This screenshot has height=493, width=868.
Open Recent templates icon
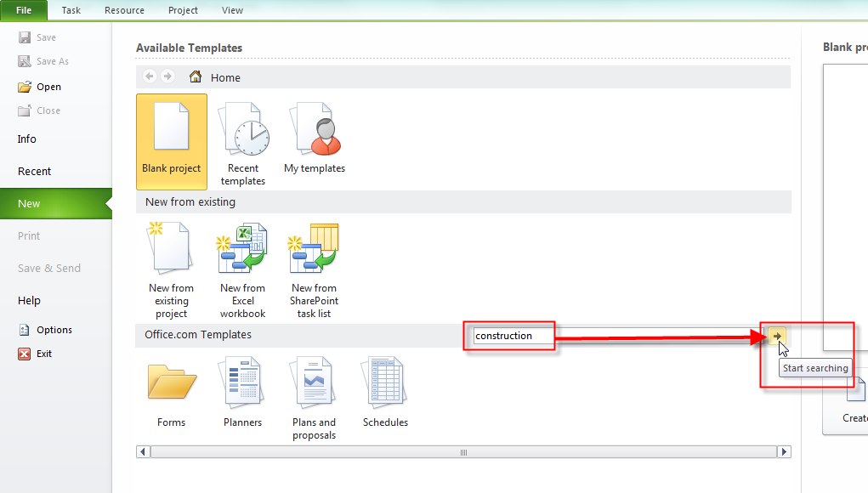[243, 129]
